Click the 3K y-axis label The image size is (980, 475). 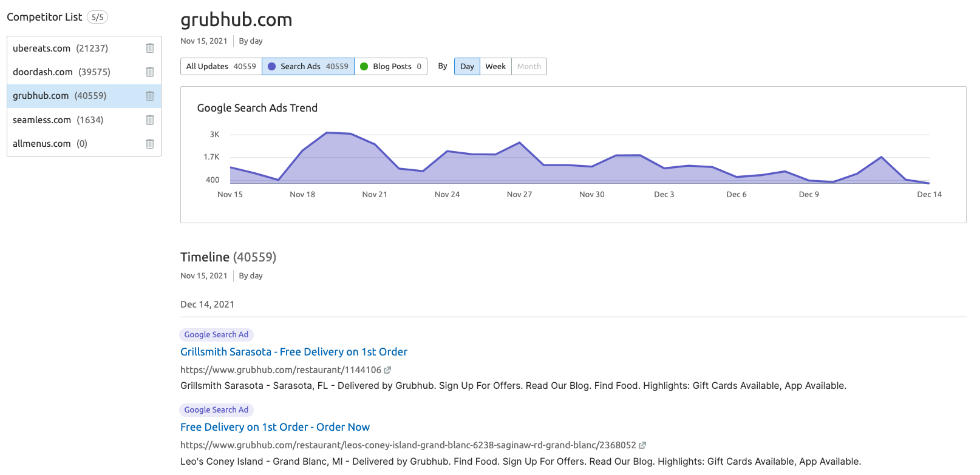pos(214,135)
